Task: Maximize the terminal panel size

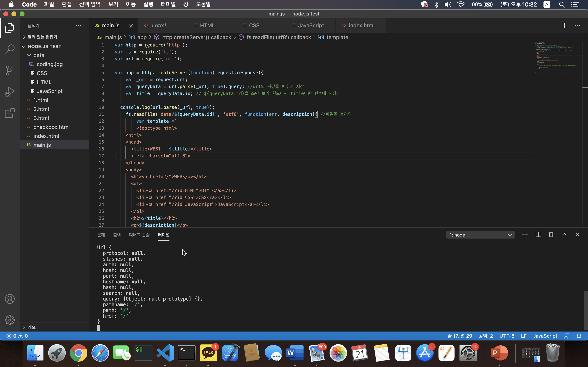Action: point(564,234)
